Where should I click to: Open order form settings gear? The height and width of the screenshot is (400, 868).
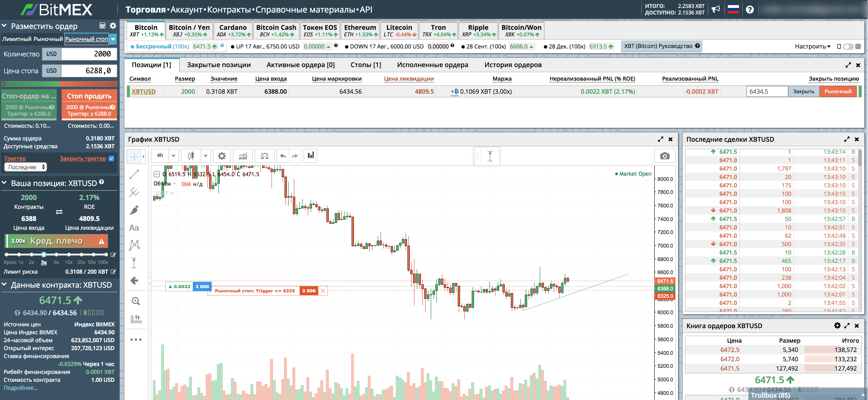(x=113, y=26)
